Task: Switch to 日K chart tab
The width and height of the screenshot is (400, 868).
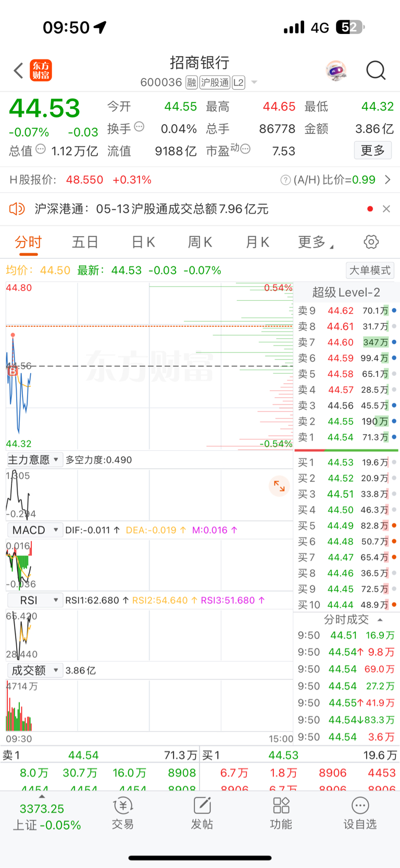Action: (x=143, y=242)
